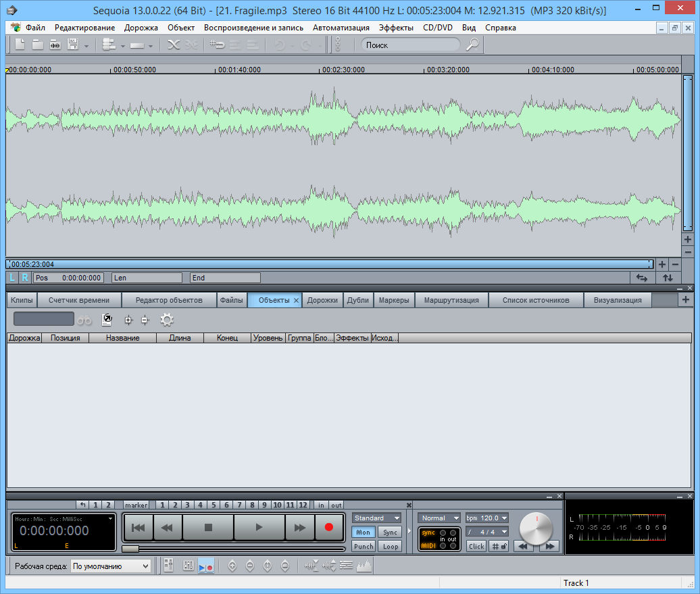
Task: Toggle the metronome Click button
Action: [476, 546]
